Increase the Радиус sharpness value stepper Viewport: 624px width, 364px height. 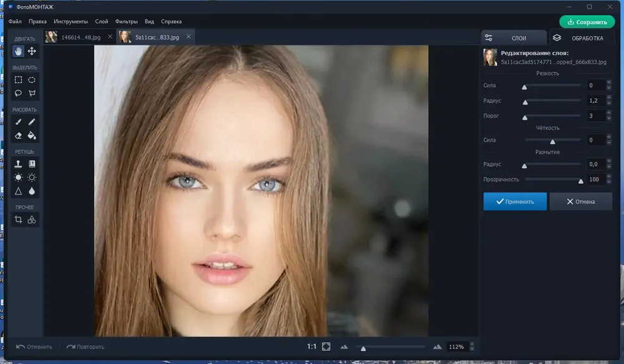(x=607, y=98)
